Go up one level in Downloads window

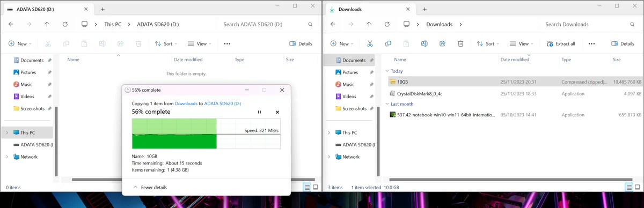coord(369,24)
